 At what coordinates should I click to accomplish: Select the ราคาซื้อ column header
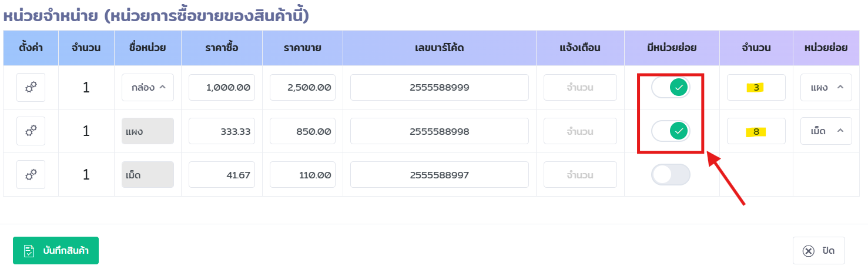point(222,48)
